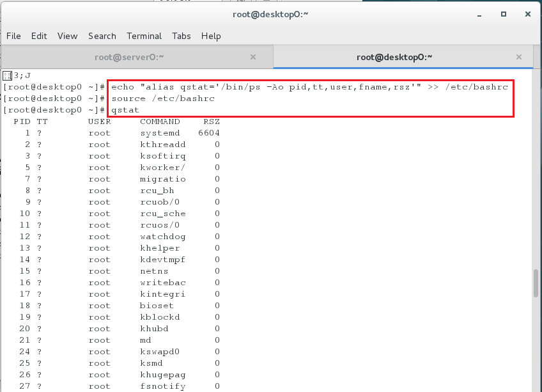Screen dimensions: 542x392
Task: Click PID 10 in the process list
Action: pyautogui.click(x=25, y=214)
